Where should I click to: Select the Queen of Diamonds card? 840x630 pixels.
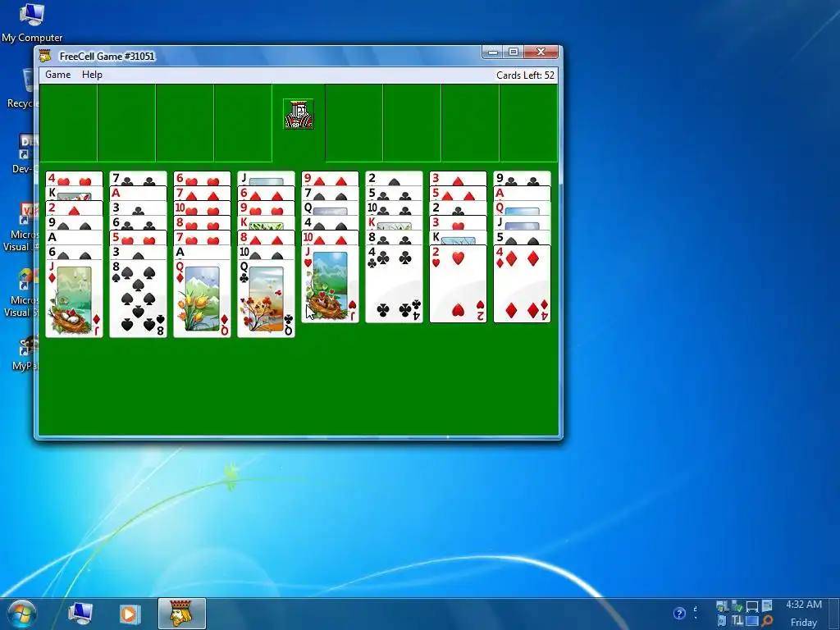[202, 299]
